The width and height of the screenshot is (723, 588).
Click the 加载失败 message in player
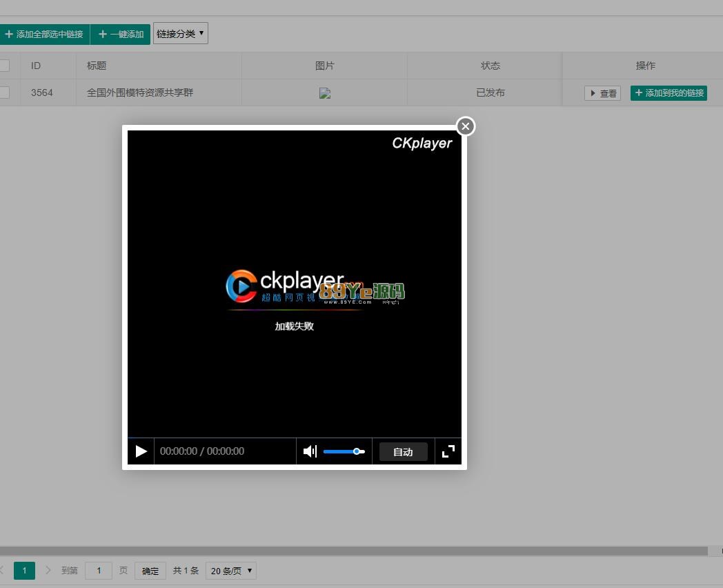[x=294, y=326]
